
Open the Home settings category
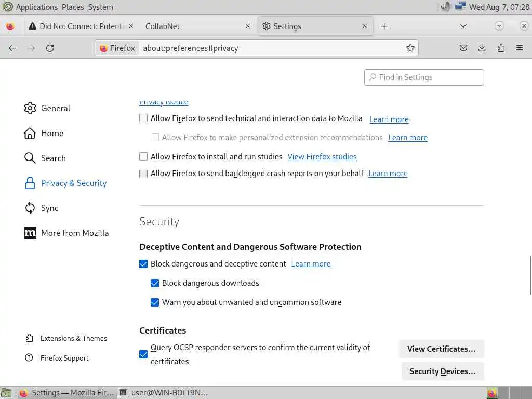coord(52,134)
